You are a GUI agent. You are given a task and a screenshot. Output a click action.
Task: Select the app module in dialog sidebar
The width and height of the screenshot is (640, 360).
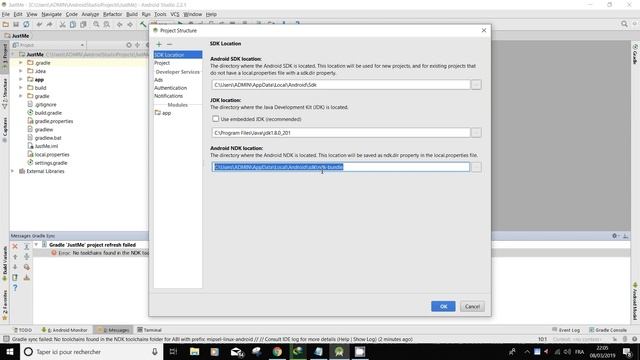pyautogui.click(x=163, y=113)
